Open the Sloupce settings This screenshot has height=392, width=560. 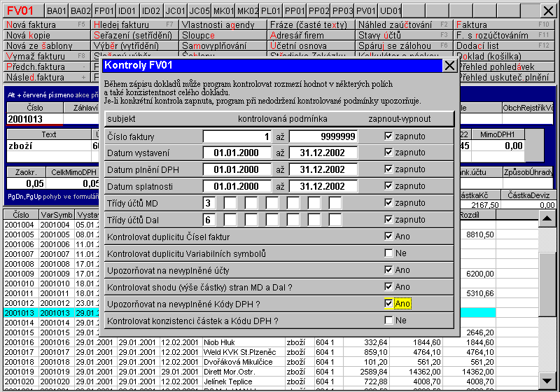click(x=223, y=35)
